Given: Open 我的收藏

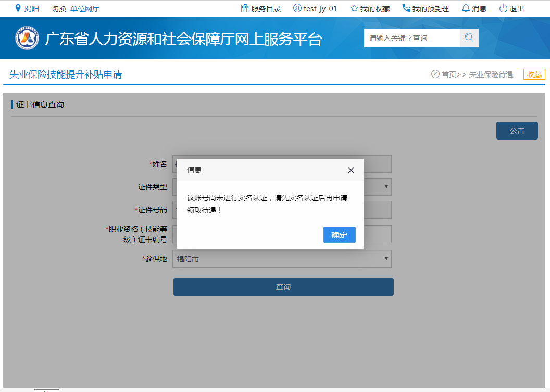Looking at the screenshot, I should [x=375, y=9].
